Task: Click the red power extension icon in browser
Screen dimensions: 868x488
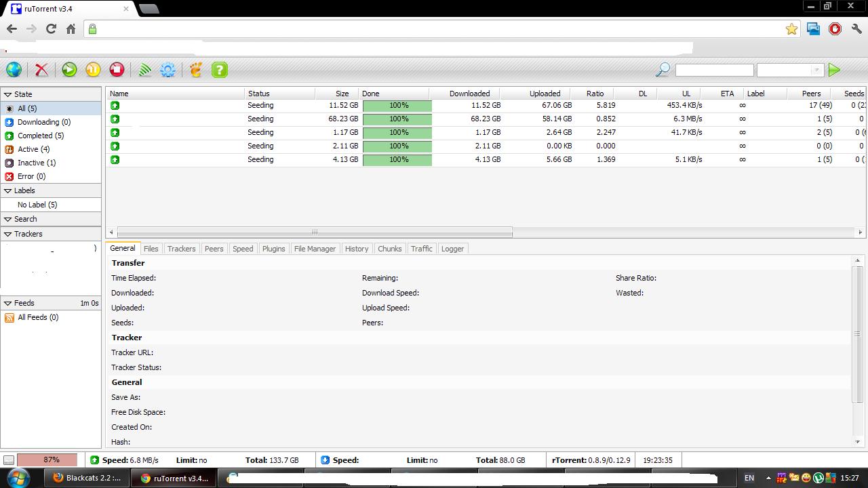Action: pos(835,28)
